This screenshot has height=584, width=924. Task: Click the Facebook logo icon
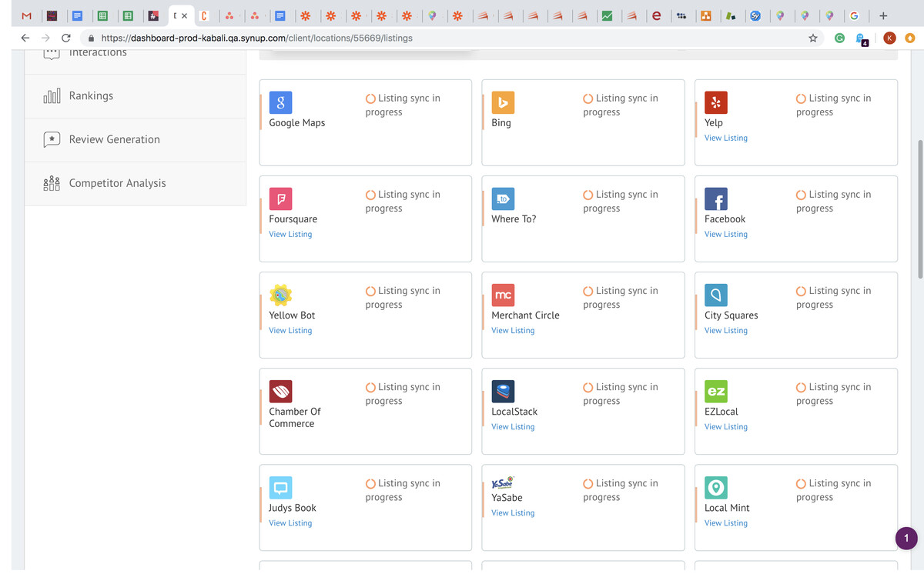pos(715,199)
